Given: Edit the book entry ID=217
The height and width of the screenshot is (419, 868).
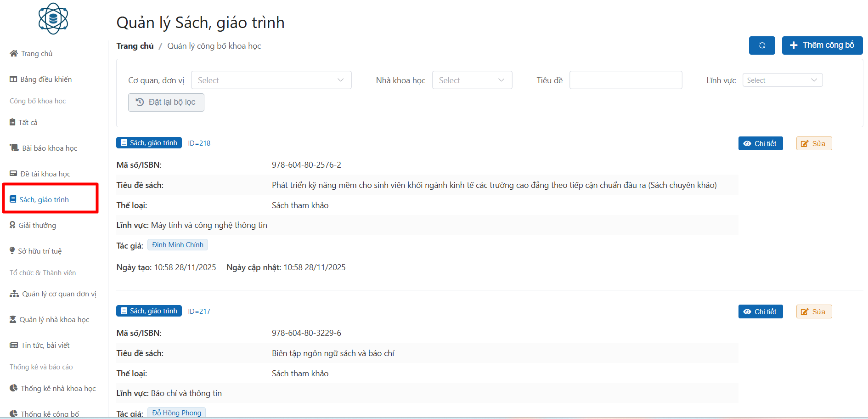Looking at the screenshot, I should tap(814, 312).
